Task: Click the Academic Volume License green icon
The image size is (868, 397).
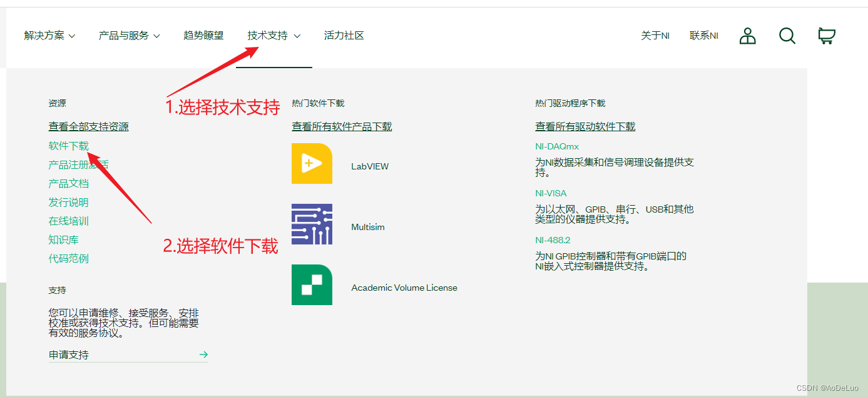Action: coord(312,284)
